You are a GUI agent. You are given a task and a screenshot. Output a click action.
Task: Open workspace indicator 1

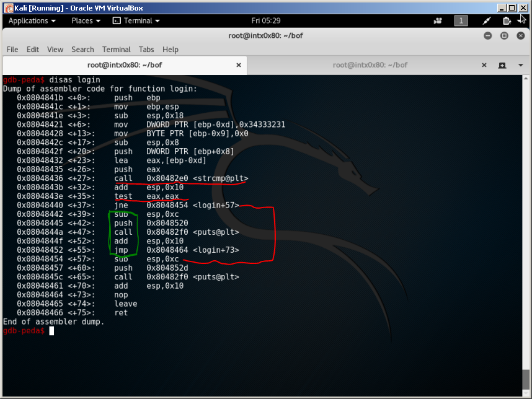click(x=461, y=21)
